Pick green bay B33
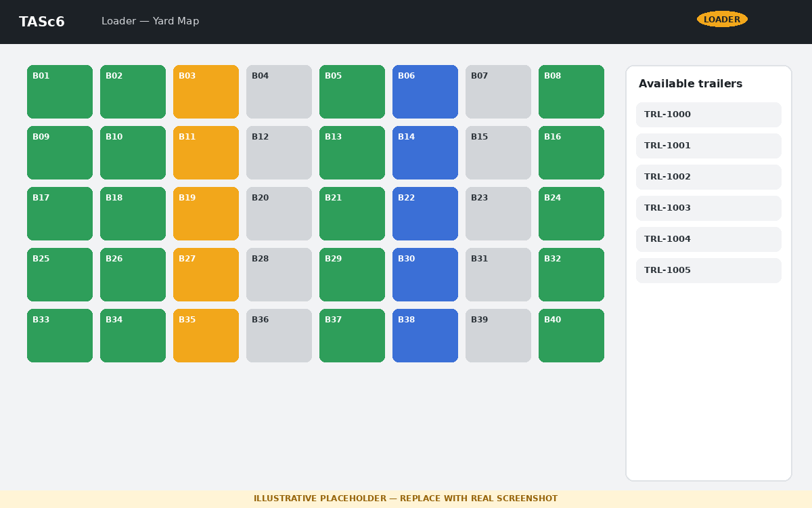 click(x=60, y=336)
